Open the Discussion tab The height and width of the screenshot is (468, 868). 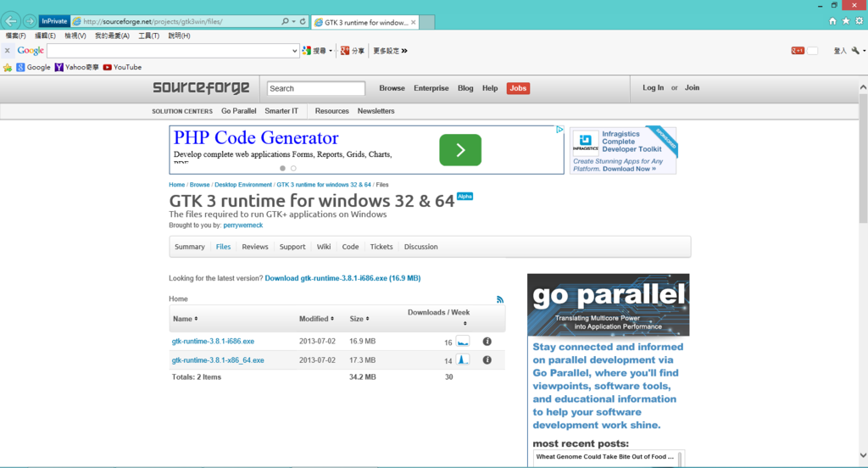420,247
